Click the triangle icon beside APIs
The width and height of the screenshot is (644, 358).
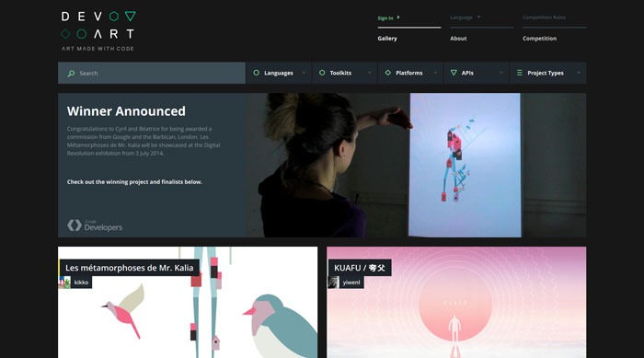pos(454,73)
